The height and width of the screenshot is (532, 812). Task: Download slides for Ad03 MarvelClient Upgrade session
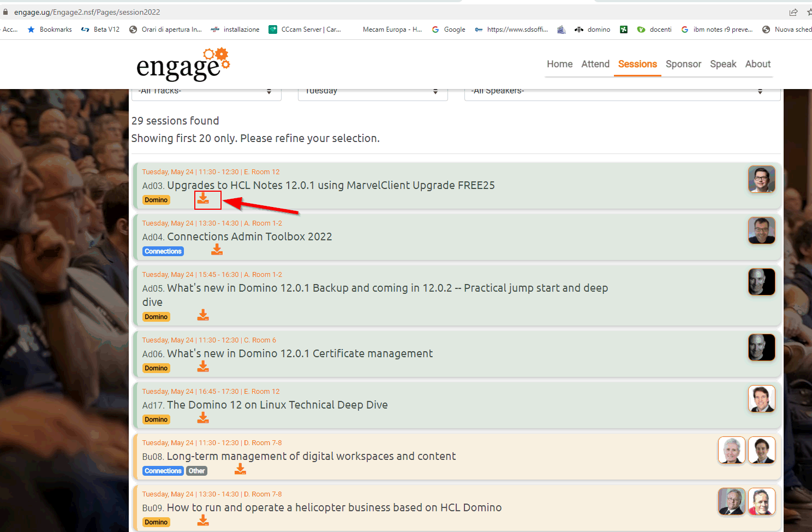pos(203,198)
